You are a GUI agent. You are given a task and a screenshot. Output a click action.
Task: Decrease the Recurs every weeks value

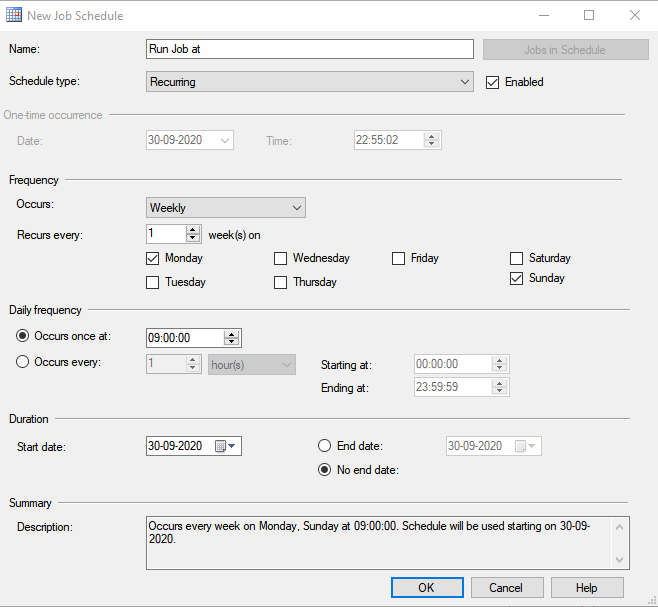tap(193, 238)
